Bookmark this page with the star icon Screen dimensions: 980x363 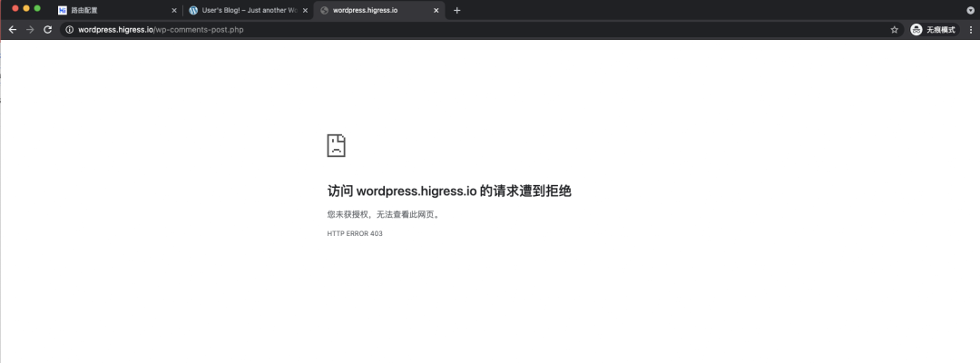click(895, 29)
